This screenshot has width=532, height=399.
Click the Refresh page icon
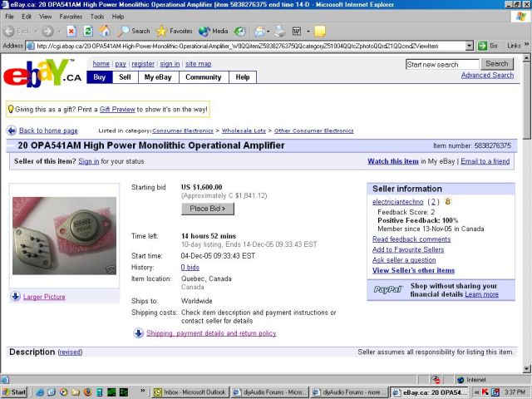(x=88, y=32)
